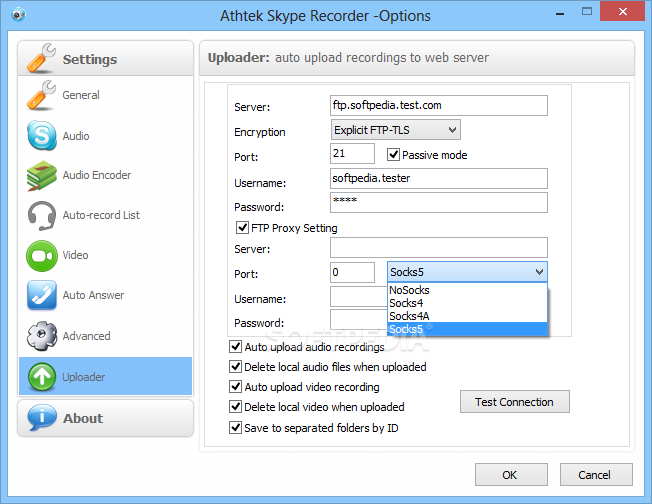Toggle Save to separated folders by ID

point(235,427)
